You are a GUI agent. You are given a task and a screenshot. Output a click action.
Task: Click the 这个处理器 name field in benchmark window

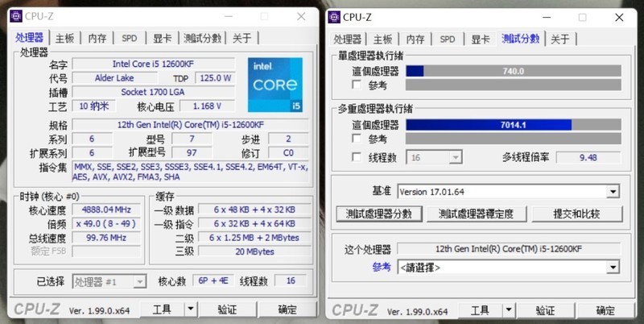(x=509, y=249)
